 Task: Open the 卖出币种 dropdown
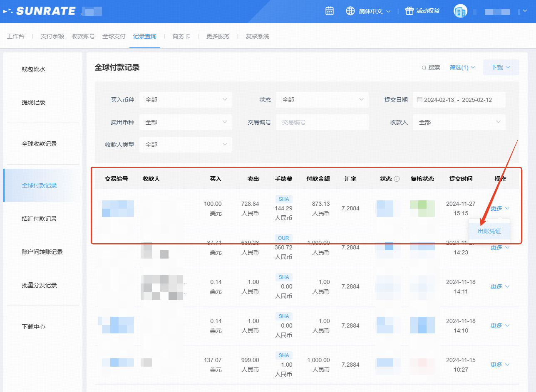pyautogui.click(x=186, y=122)
